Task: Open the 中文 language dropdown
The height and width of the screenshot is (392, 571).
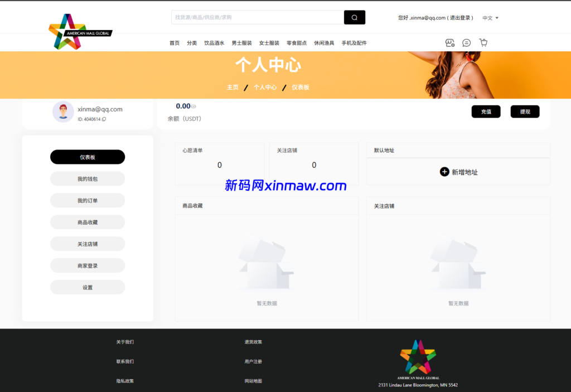Action: [x=490, y=18]
